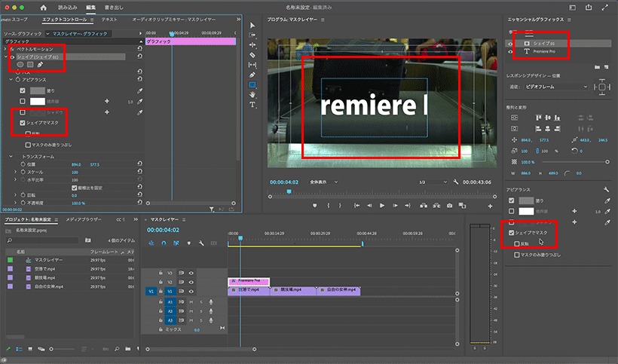
Task: Click the new bin folder icon in Project panel
Action: click(127, 349)
